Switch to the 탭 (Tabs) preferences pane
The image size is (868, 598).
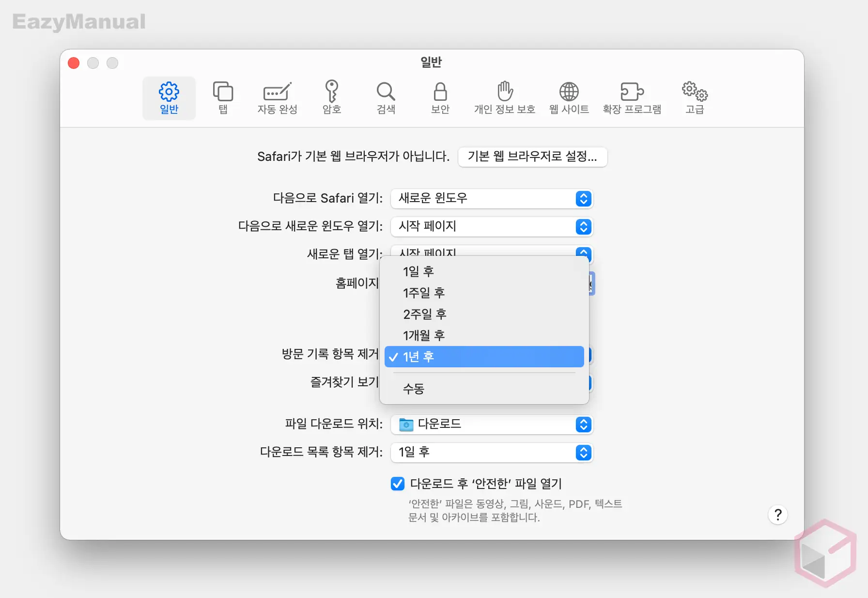(223, 98)
